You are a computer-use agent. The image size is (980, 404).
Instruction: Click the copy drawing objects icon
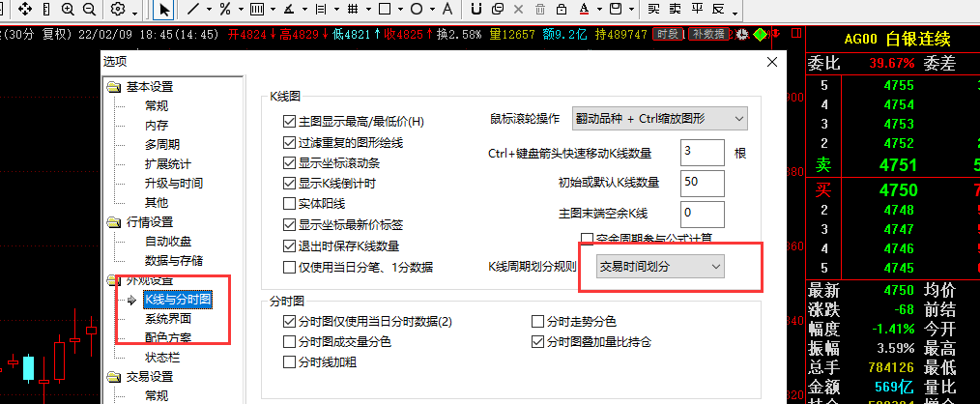pos(498,9)
